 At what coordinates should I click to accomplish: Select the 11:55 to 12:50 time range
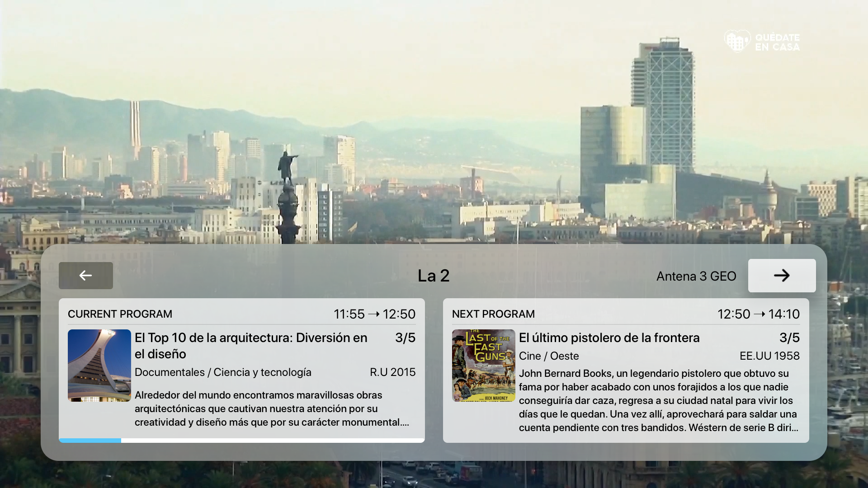(x=374, y=314)
